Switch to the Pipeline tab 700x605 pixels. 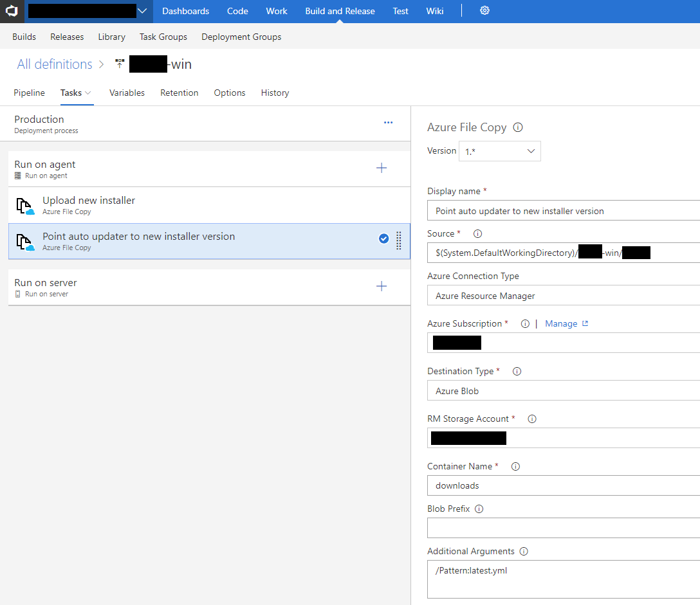(29, 93)
